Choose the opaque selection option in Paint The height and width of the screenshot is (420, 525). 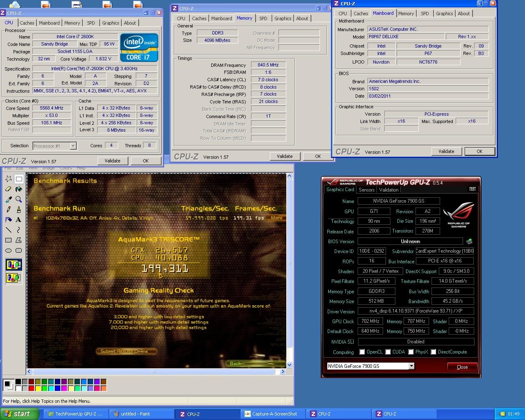[x=14, y=265]
